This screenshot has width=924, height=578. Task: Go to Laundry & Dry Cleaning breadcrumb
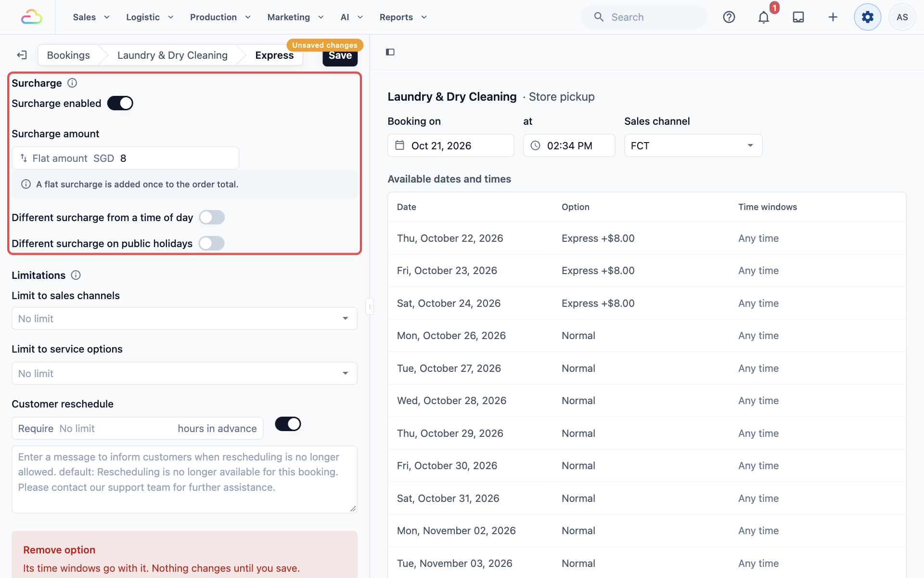pos(172,55)
